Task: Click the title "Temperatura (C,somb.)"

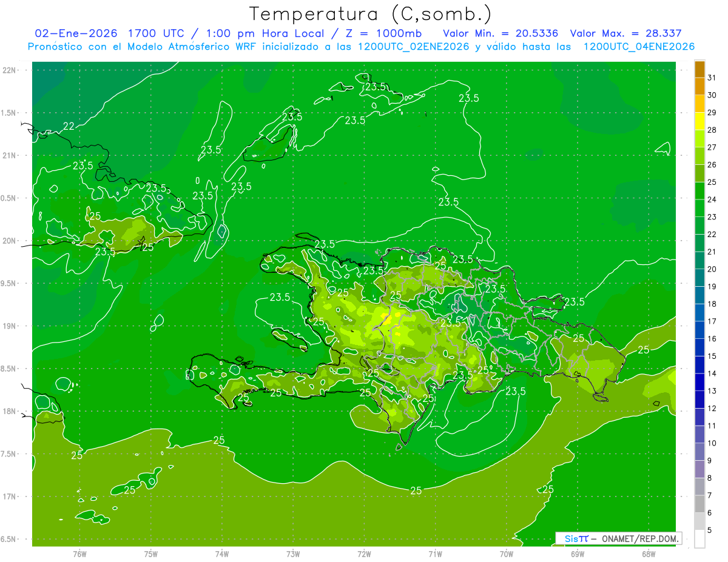Action: click(x=371, y=14)
